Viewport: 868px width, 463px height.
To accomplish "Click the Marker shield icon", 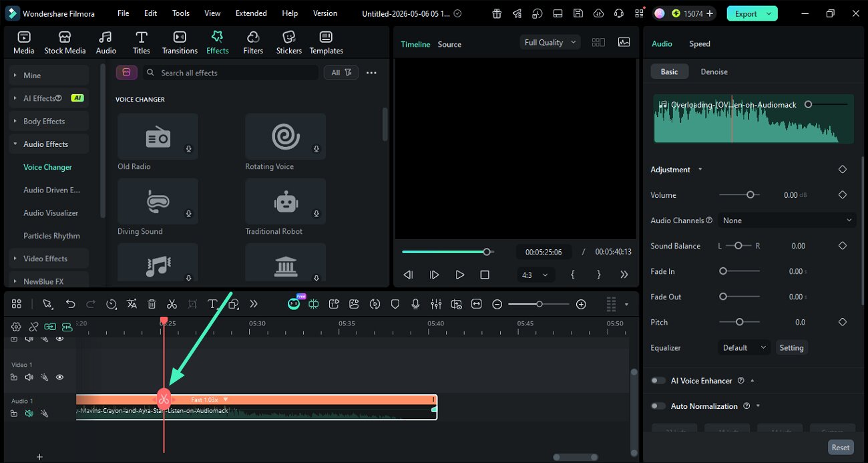I will 395,304.
